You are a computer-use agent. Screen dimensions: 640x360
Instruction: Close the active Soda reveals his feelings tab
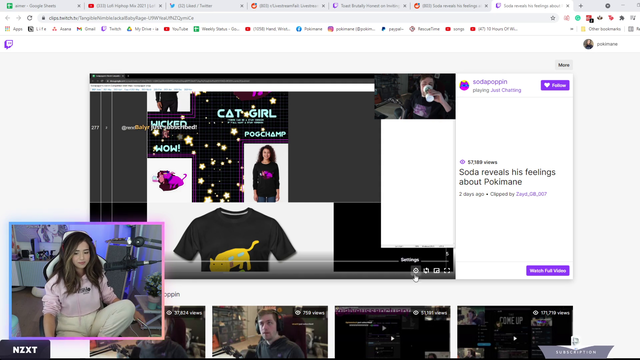pos(567,6)
